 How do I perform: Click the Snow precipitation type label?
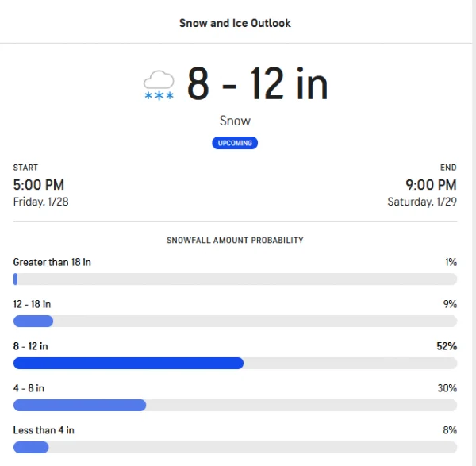click(235, 121)
